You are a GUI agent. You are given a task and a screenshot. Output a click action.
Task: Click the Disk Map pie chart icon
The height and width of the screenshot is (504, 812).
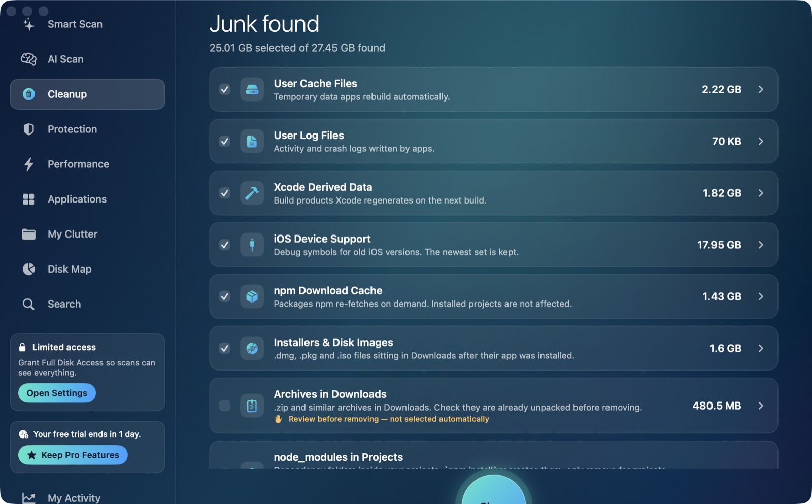(29, 269)
